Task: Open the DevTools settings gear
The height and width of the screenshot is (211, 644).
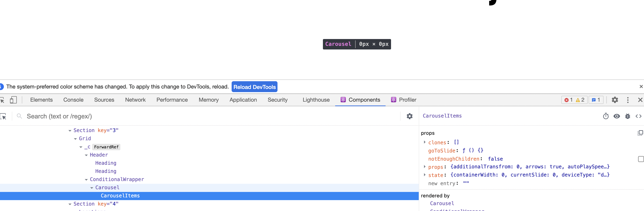Action: click(615, 100)
